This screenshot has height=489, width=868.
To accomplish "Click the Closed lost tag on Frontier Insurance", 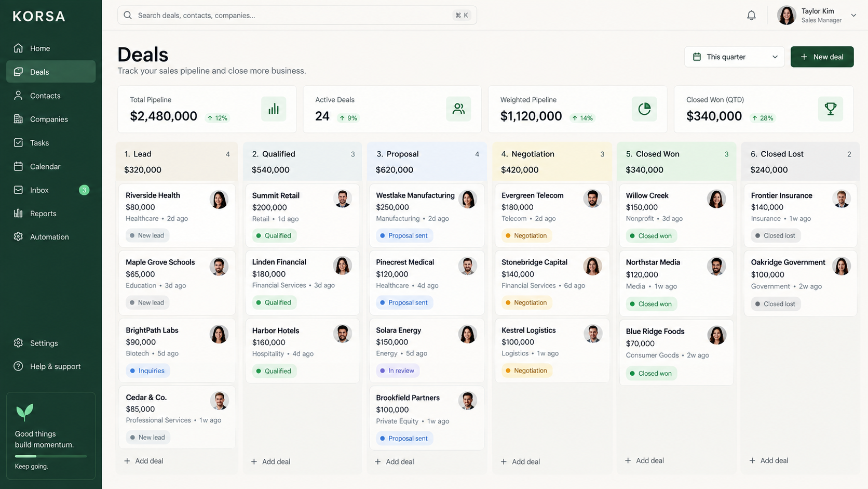I will (x=776, y=236).
